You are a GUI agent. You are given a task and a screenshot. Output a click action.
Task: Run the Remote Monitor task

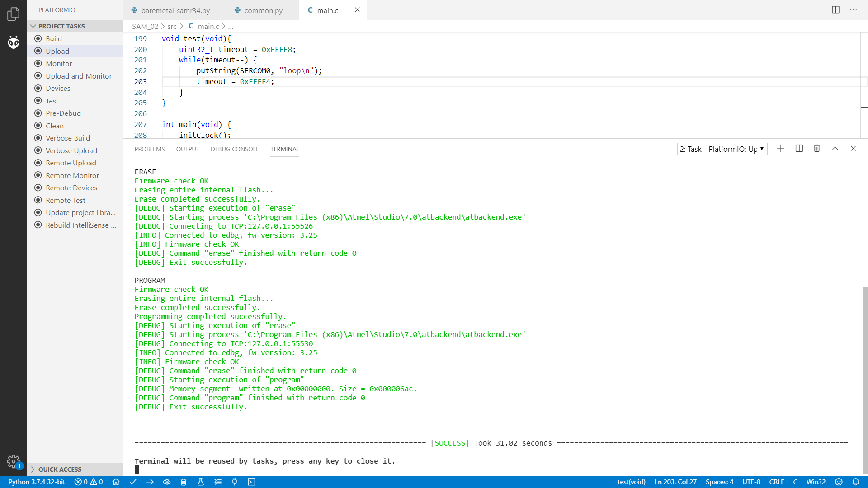pyautogui.click(x=75, y=175)
